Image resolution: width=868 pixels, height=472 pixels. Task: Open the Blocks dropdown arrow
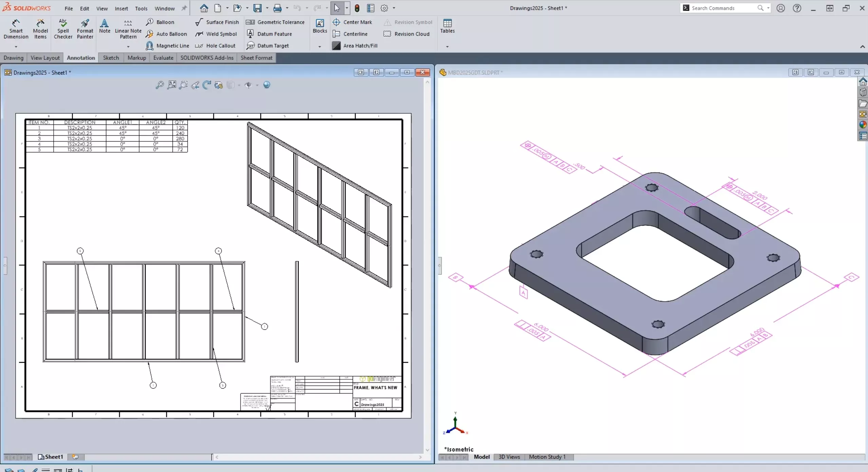(x=320, y=46)
